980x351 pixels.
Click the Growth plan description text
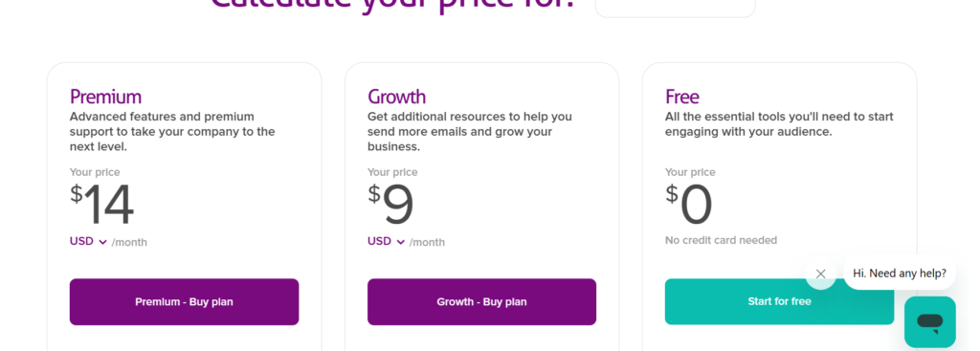coord(470,132)
